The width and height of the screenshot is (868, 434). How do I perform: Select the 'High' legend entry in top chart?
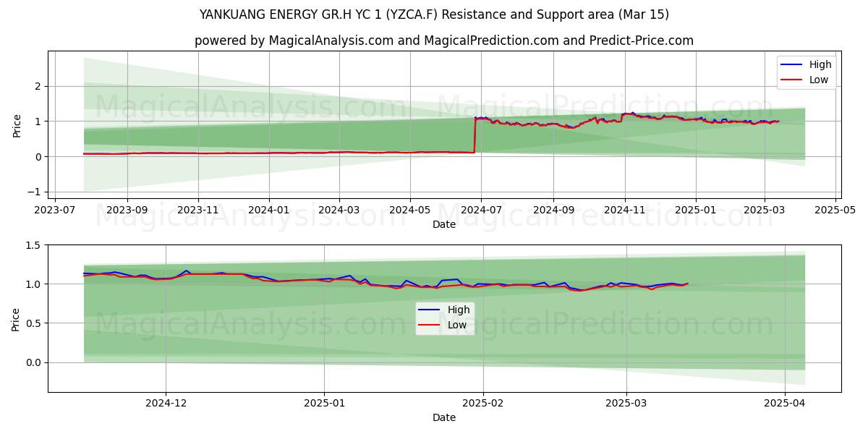tap(806, 64)
